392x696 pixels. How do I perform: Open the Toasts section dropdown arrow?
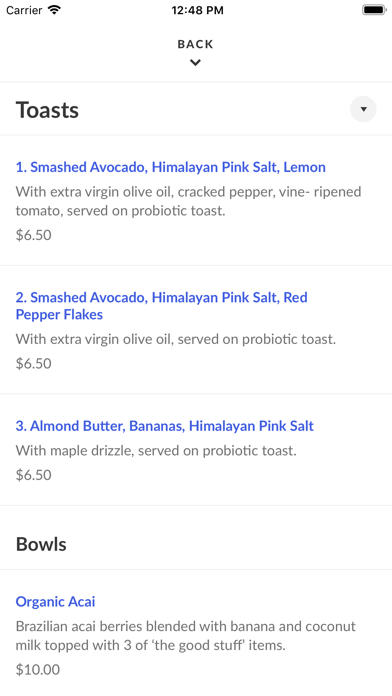[363, 109]
